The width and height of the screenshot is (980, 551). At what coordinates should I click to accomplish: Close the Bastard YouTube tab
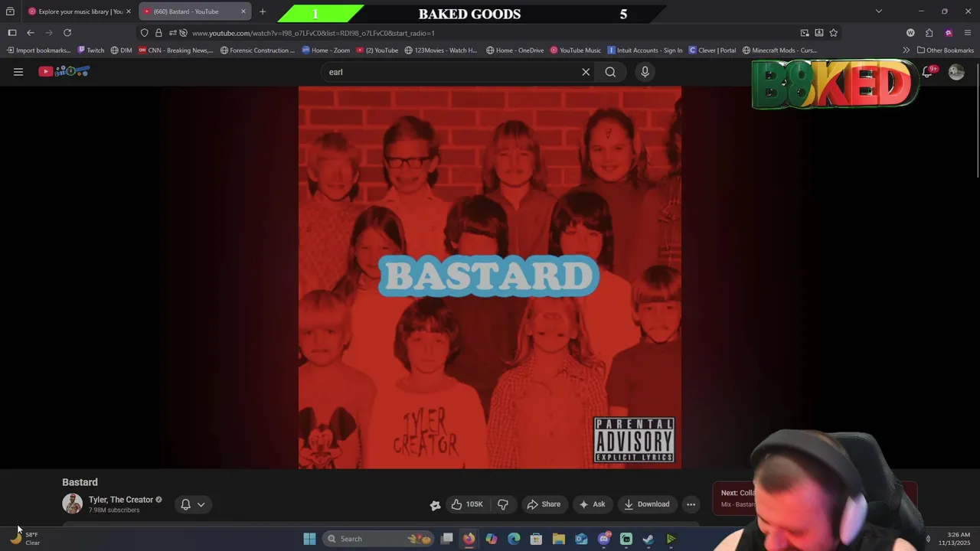pyautogui.click(x=243, y=11)
